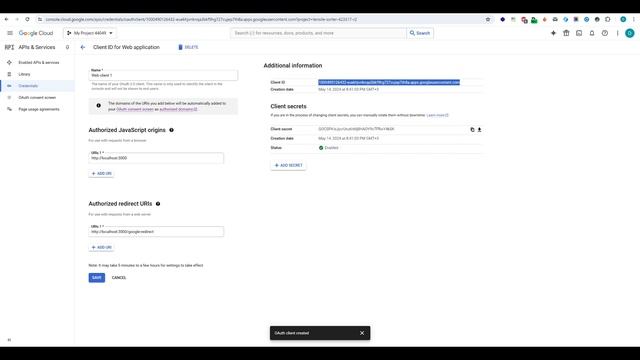Follow the authorized domains link
Image resolution: width=640 pixels, height=360 pixels.
pyautogui.click(x=178, y=109)
